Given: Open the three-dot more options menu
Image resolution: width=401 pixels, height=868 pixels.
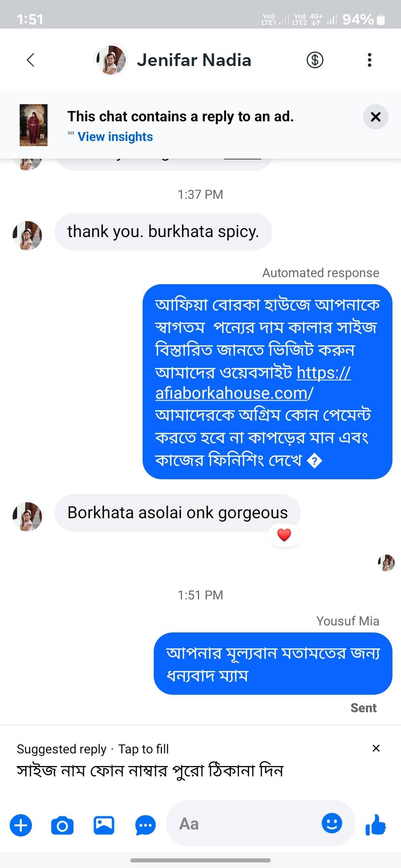Looking at the screenshot, I should [x=369, y=60].
